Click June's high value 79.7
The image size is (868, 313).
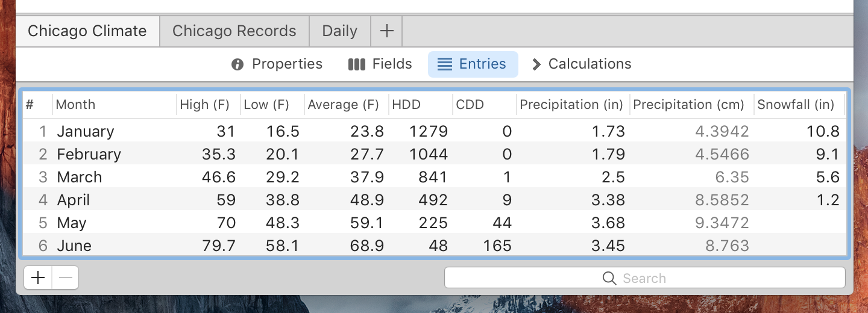tap(219, 246)
